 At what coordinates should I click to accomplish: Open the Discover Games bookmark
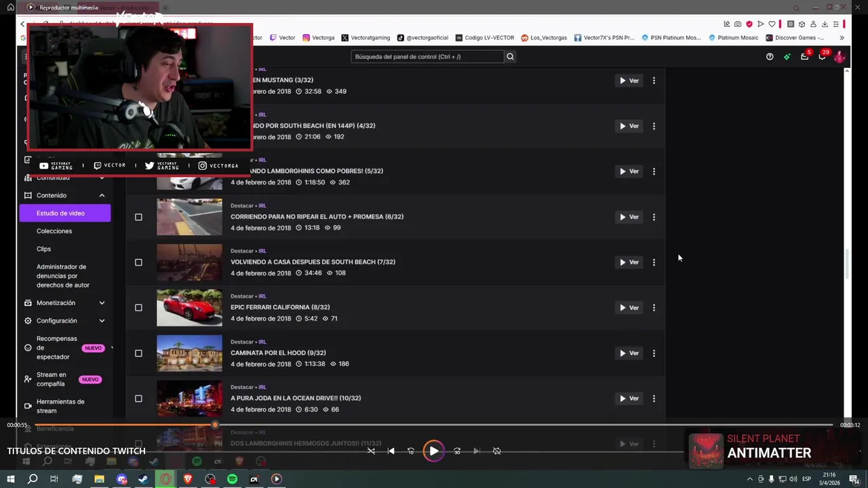(x=795, y=38)
